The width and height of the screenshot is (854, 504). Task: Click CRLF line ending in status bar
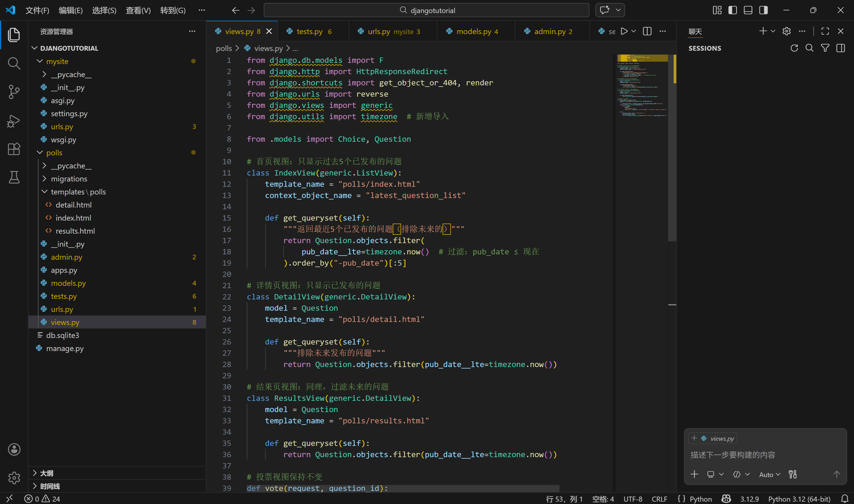point(659,499)
